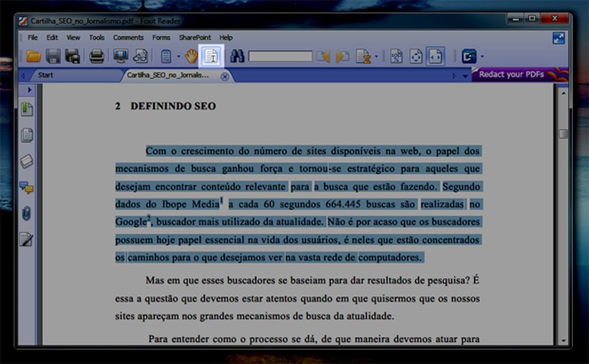Click the Fit Page icon
589x364 pixels.
(416, 56)
